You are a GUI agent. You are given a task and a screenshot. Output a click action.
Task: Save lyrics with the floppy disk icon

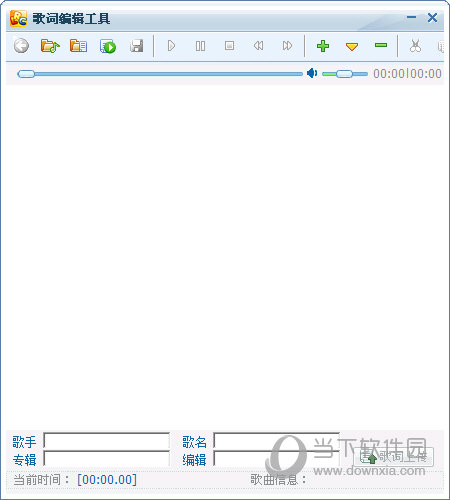point(137,46)
